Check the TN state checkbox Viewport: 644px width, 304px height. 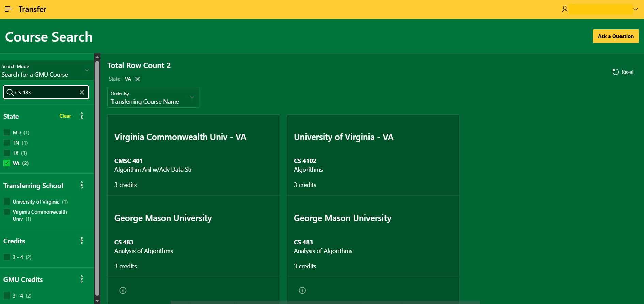click(7, 143)
